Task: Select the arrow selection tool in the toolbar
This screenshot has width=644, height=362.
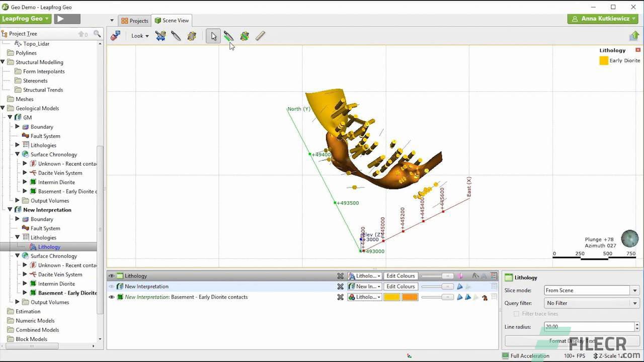Action: pyautogui.click(x=213, y=36)
